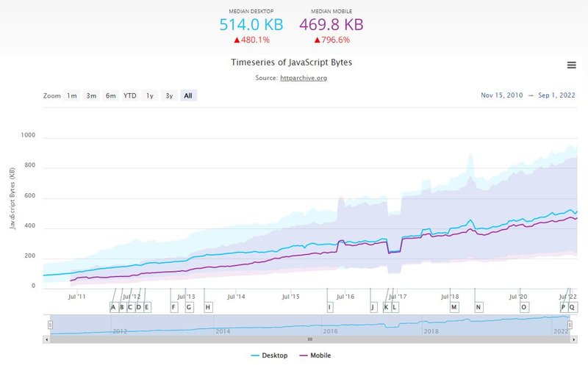The width and height of the screenshot is (588, 365).
Task: Click the navigator left range handle
Action: (50, 325)
